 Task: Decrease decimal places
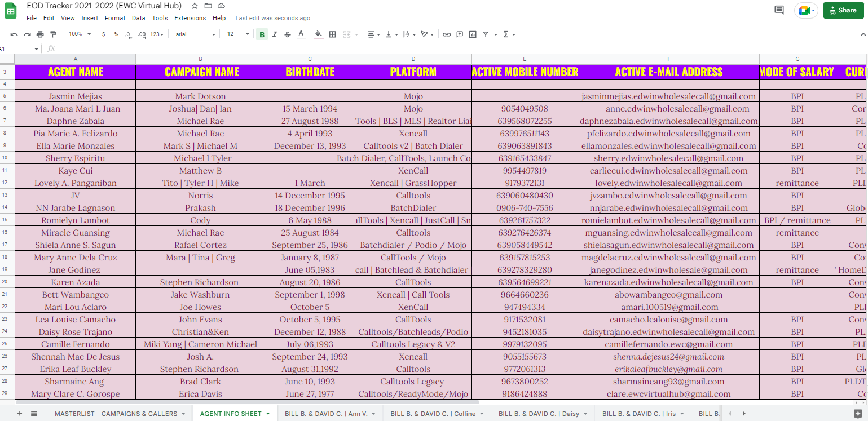[x=128, y=34]
